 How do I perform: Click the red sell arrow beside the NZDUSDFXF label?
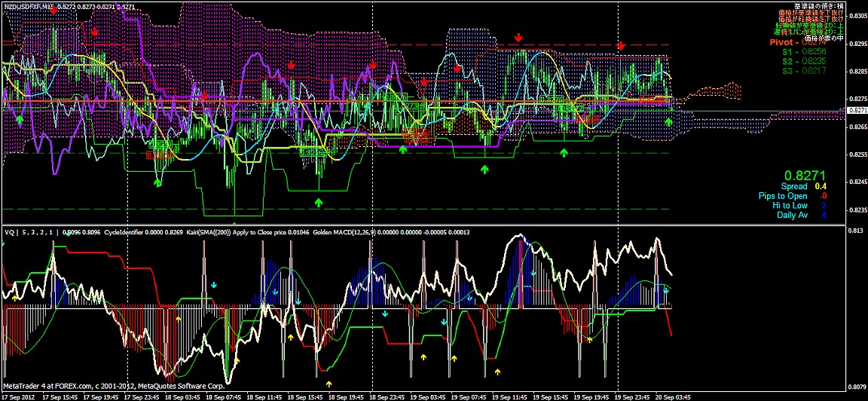point(95,32)
